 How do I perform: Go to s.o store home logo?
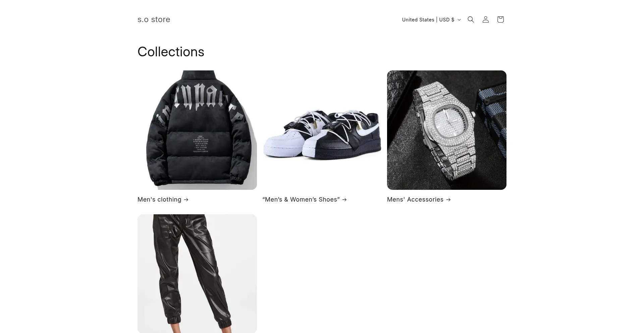(x=154, y=19)
